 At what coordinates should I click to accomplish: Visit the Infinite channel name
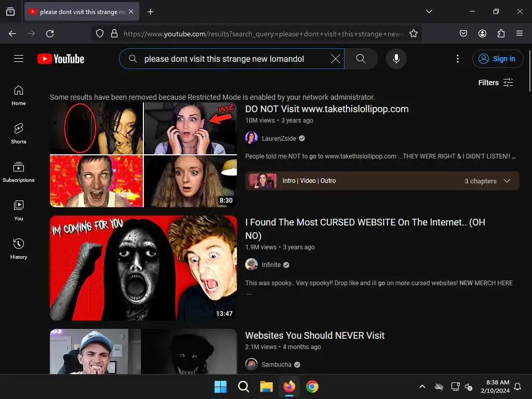coord(271,264)
